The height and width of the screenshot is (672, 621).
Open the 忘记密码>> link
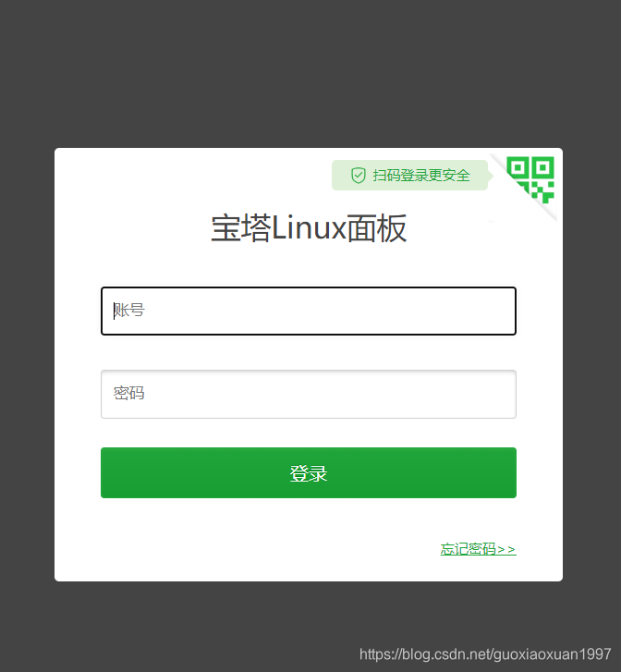tap(479, 549)
